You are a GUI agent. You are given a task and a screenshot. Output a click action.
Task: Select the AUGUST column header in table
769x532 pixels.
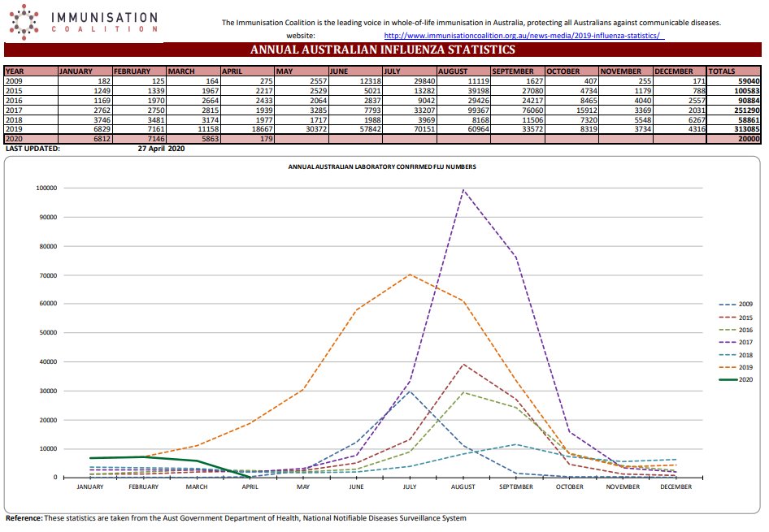(x=463, y=71)
